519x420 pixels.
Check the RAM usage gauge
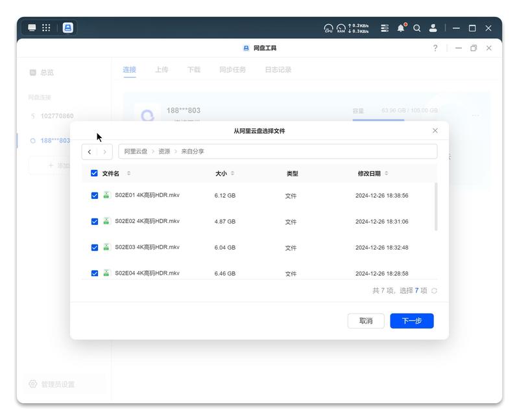tap(341, 29)
